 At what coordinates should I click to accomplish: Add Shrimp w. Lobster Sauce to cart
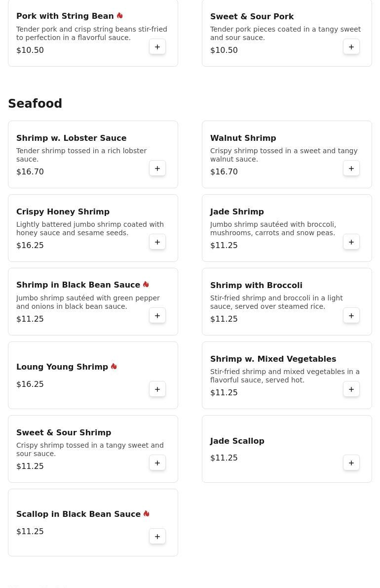click(x=157, y=168)
